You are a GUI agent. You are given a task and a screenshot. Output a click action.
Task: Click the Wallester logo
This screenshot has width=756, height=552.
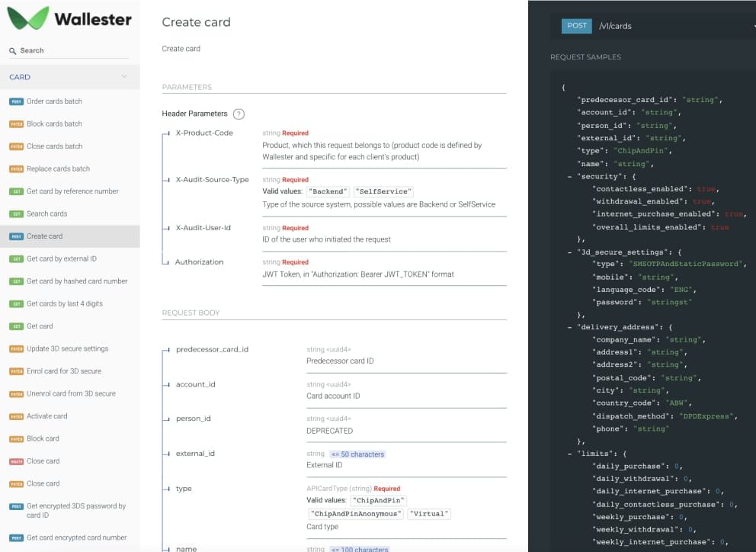[x=67, y=18]
